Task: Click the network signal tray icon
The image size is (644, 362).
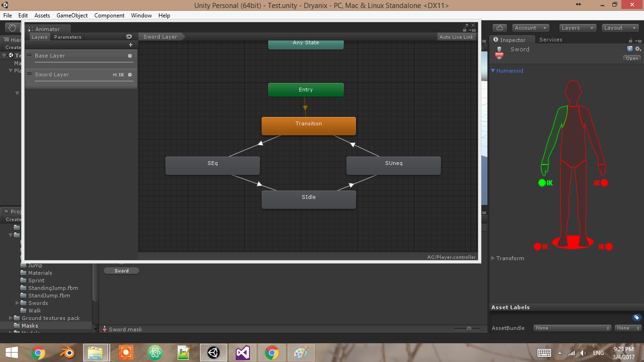Action: coord(571,353)
